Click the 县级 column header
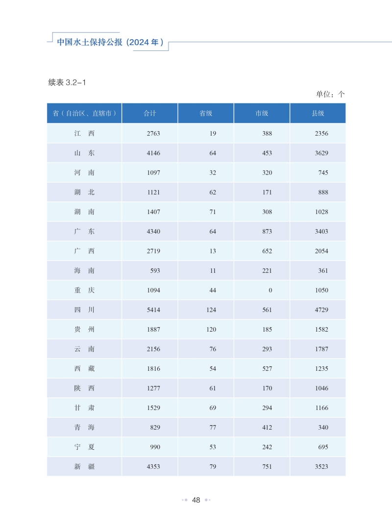Viewport: 392px width, 532px height. 318,113
